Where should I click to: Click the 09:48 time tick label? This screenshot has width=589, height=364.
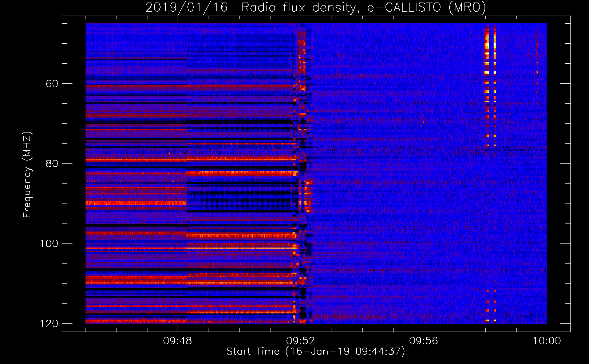coord(178,341)
